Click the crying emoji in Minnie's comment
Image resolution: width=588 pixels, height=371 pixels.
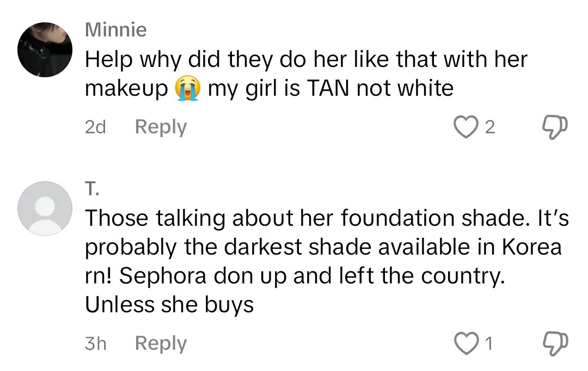(188, 89)
